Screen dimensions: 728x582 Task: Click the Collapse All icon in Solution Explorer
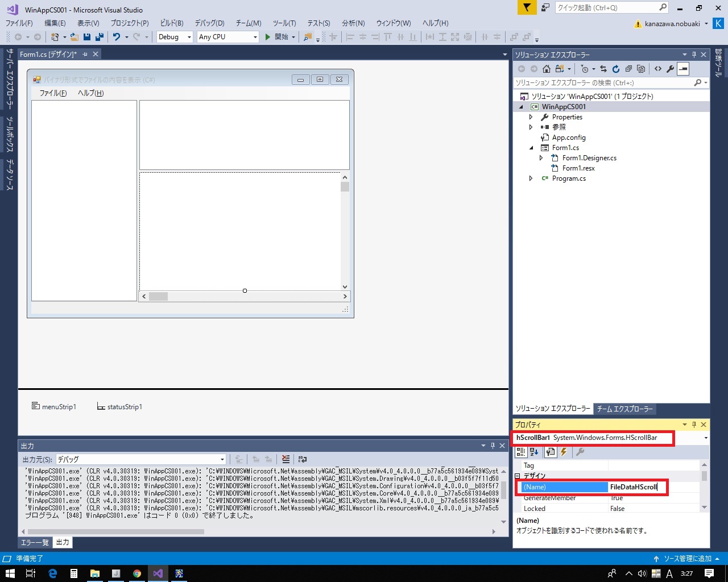click(628, 69)
